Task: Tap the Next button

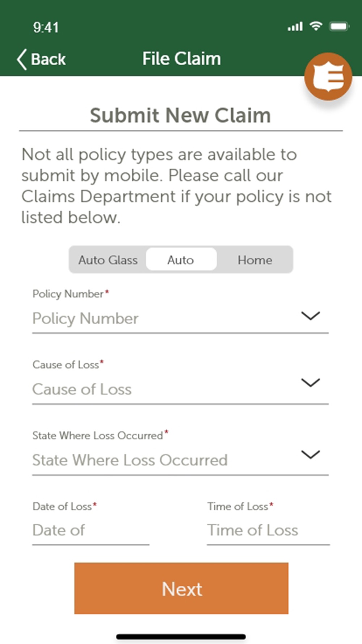Action: point(181,588)
